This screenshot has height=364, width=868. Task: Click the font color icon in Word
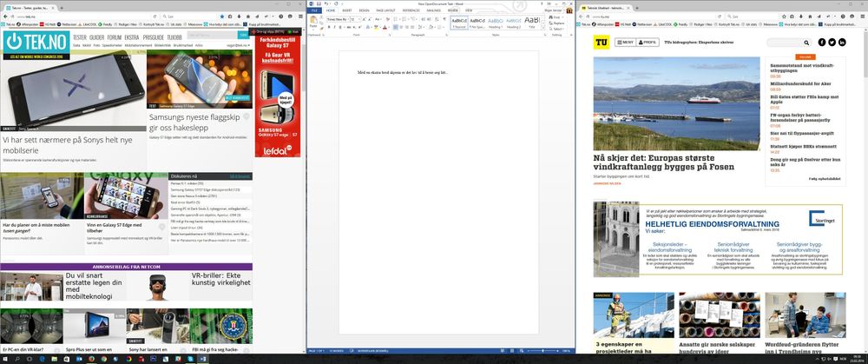click(x=385, y=27)
